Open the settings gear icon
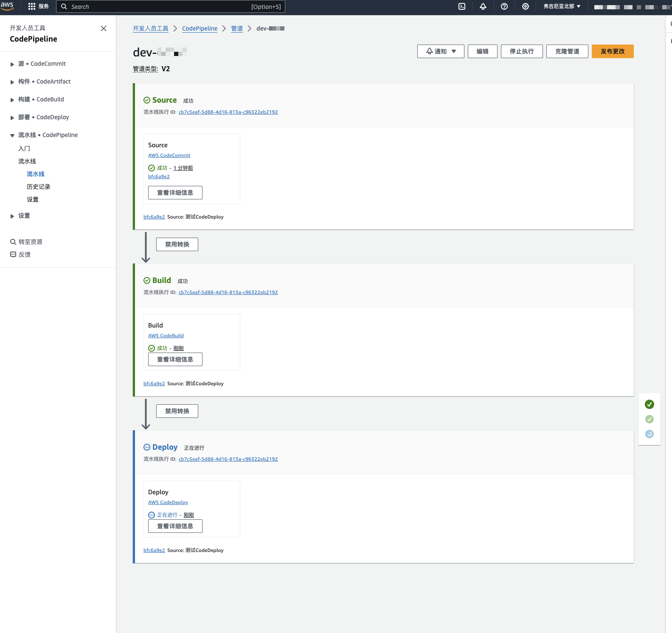 [526, 6]
